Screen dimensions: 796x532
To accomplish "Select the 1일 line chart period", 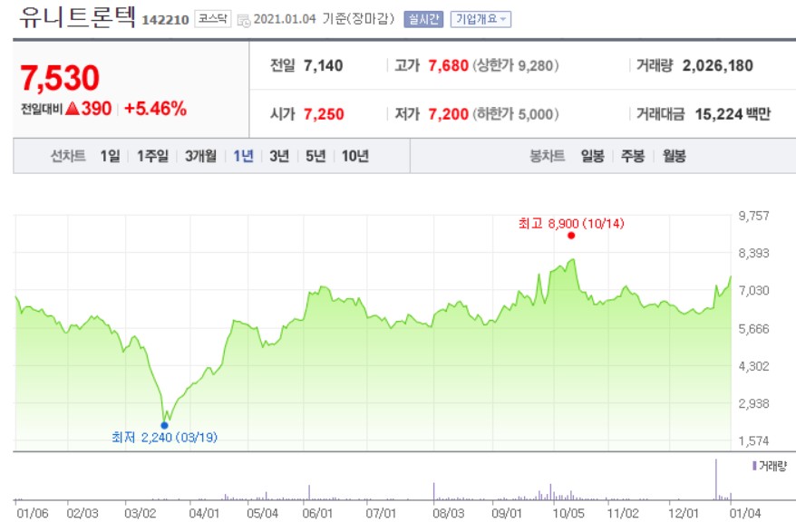I will [x=111, y=156].
